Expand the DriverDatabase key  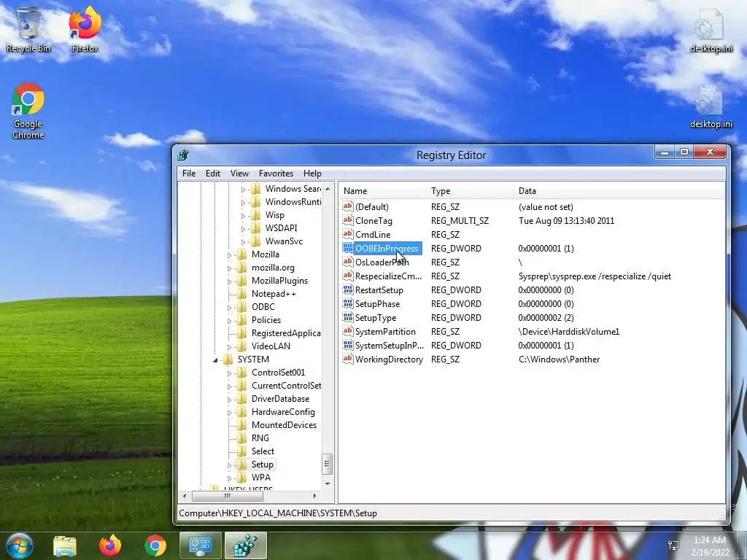[229, 399]
